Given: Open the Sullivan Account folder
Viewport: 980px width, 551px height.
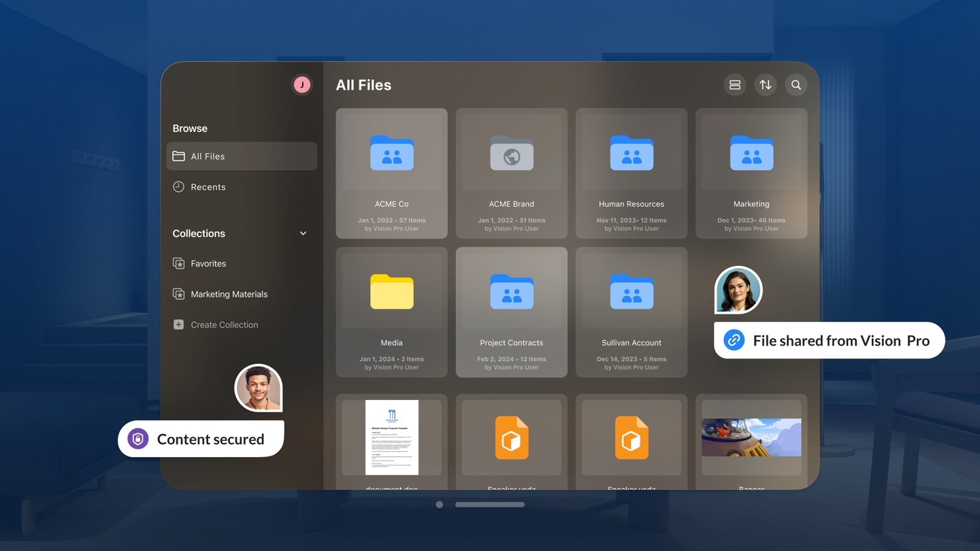Looking at the screenshot, I should (631, 312).
